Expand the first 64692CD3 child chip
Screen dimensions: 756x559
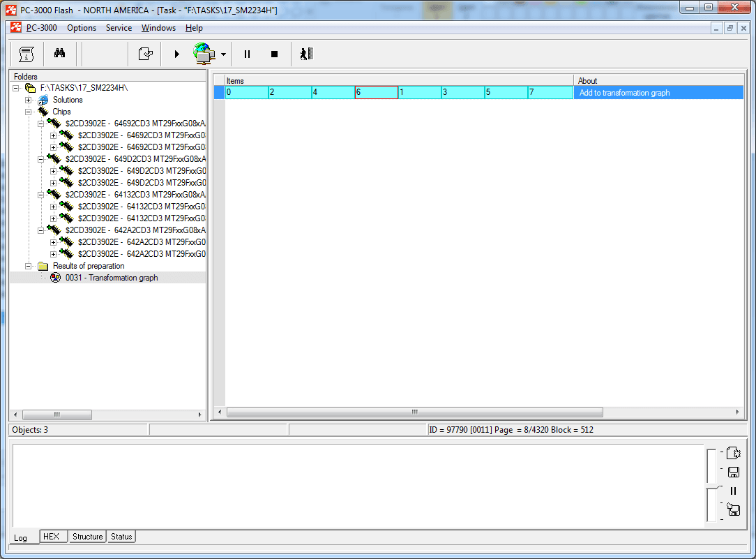coord(54,135)
